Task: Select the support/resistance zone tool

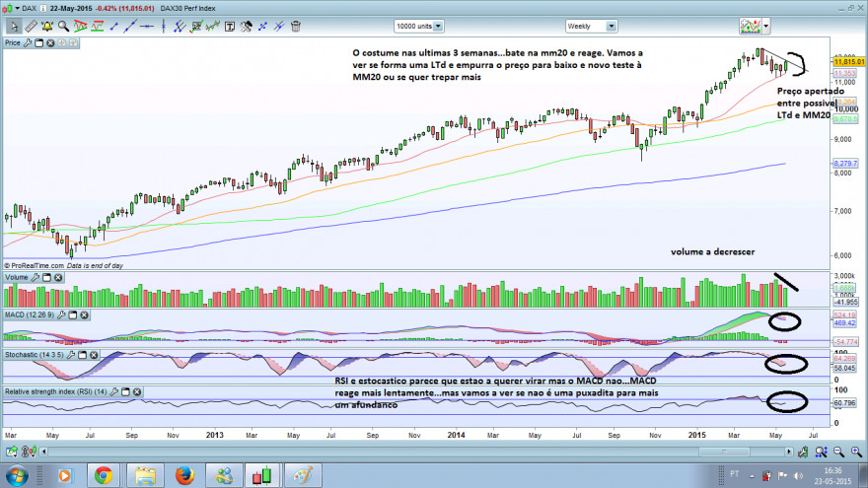Action: pyautogui.click(x=98, y=26)
